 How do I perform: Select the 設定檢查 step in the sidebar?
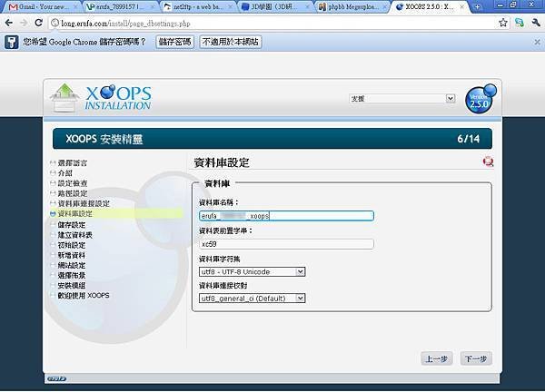73,183
